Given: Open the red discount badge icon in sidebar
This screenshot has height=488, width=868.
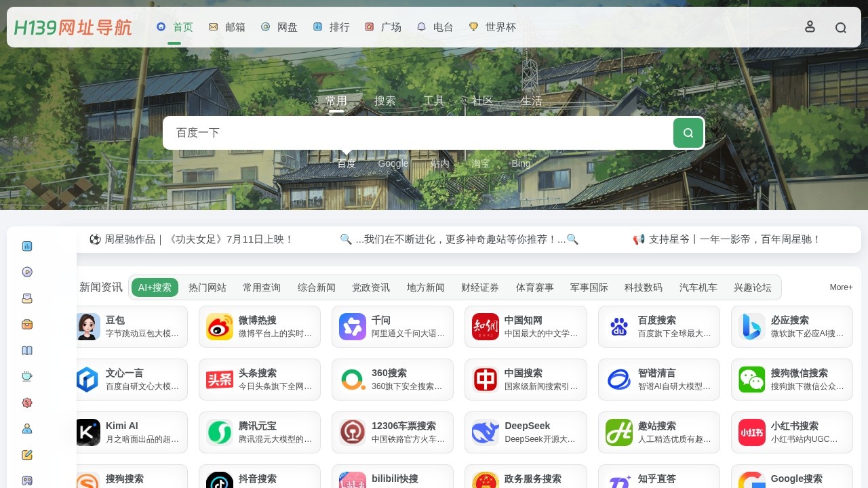Looking at the screenshot, I should [27, 403].
